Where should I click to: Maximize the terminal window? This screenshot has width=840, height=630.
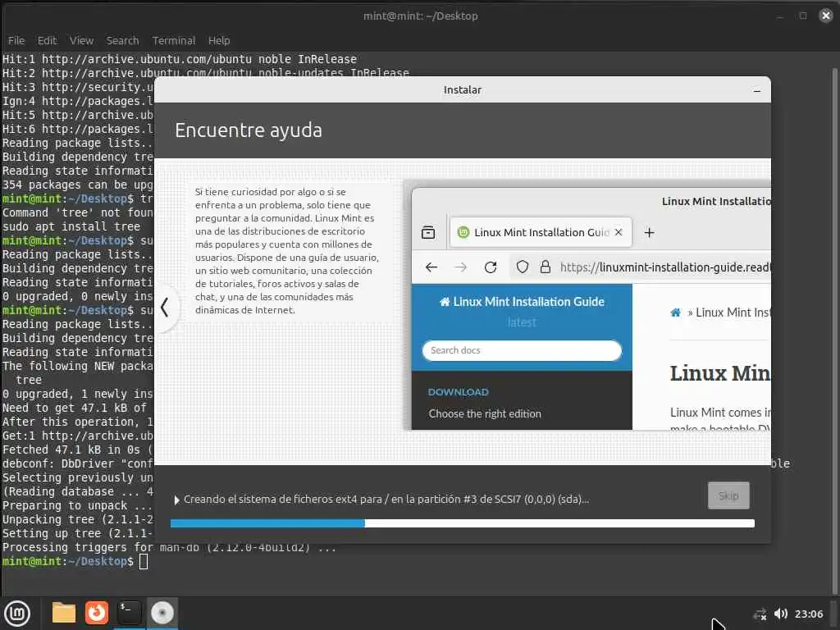[802, 16]
